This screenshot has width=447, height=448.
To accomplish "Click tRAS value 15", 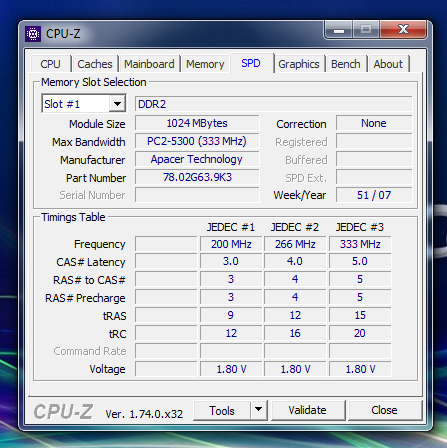I will (360, 315).
